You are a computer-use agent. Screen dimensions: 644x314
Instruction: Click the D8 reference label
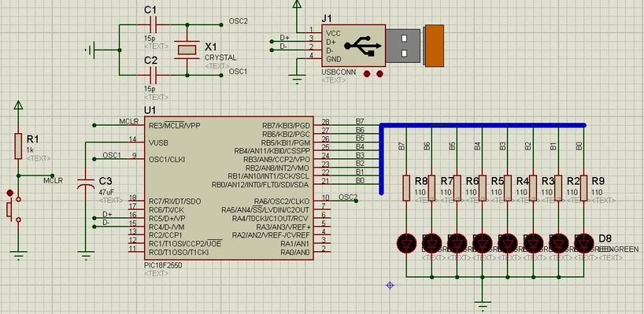point(605,238)
